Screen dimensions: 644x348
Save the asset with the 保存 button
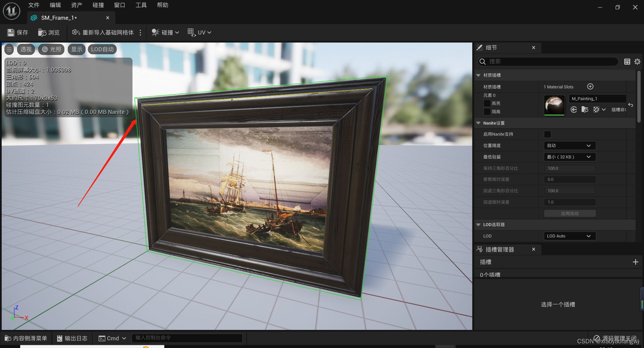pos(18,32)
